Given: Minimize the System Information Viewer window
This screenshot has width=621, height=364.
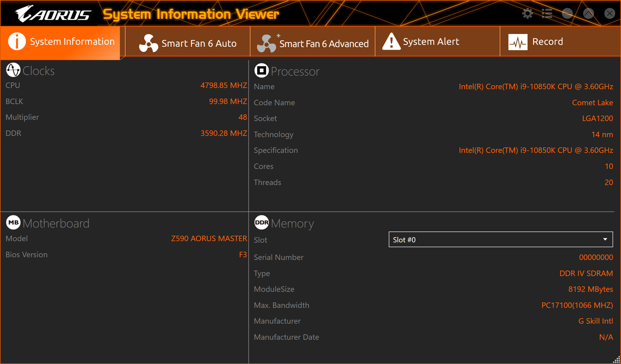Looking at the screenshot, I should tap(567, 14).
